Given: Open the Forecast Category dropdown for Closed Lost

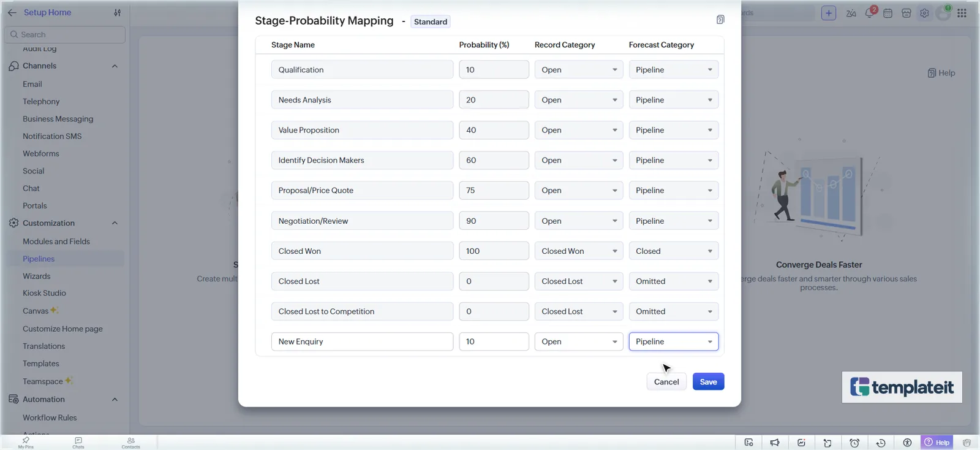Looking at the screenshot, I should pyautogui.click(x=674, y=281).
